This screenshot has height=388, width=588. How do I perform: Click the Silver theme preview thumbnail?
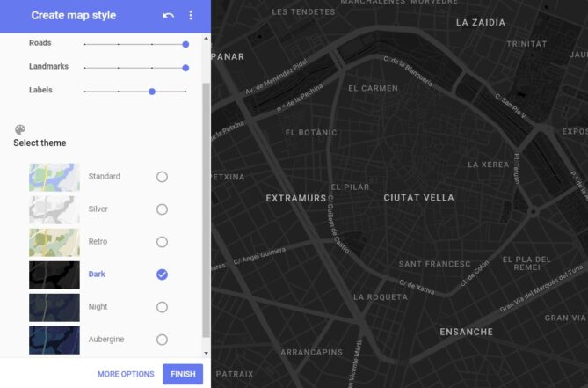pyautogui.click(x=54, y=209)
